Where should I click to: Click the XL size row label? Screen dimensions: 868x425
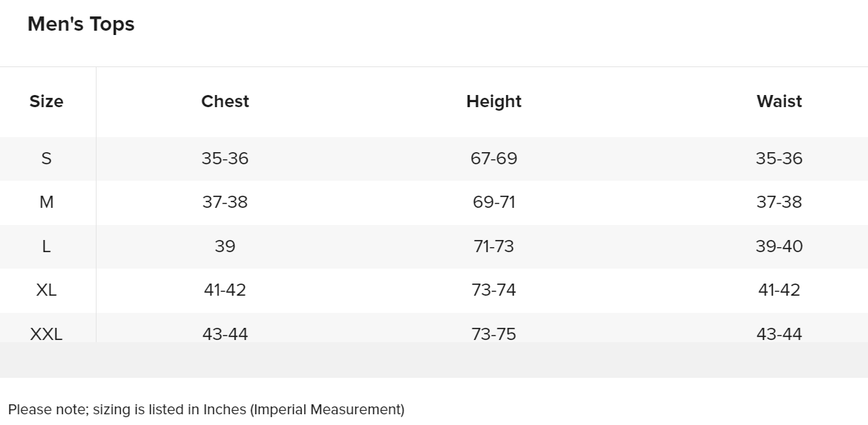[46, 290]
